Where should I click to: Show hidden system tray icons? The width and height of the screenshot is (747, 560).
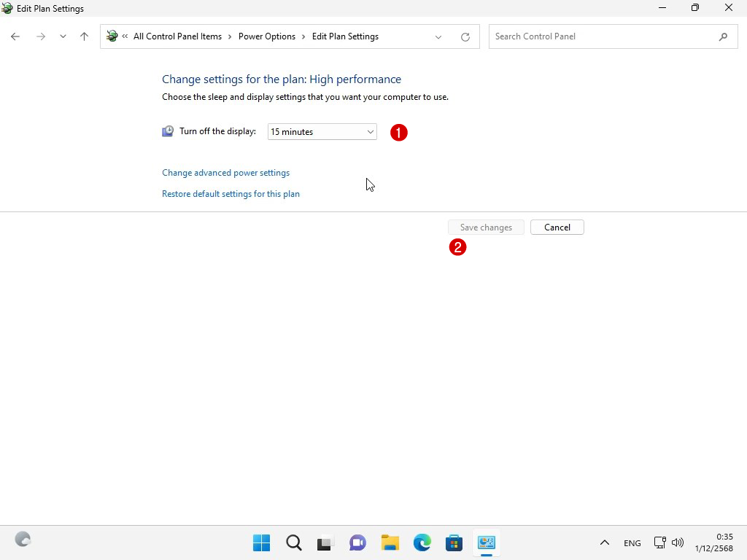[604, 542]
